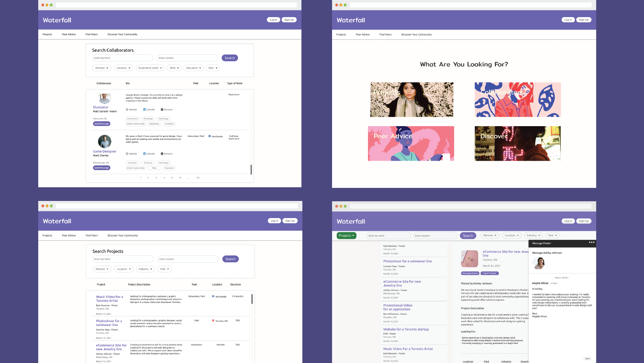Click Message Poster button on eCommerce project
This screenshot has width=644, height=363.
(470, 273)
